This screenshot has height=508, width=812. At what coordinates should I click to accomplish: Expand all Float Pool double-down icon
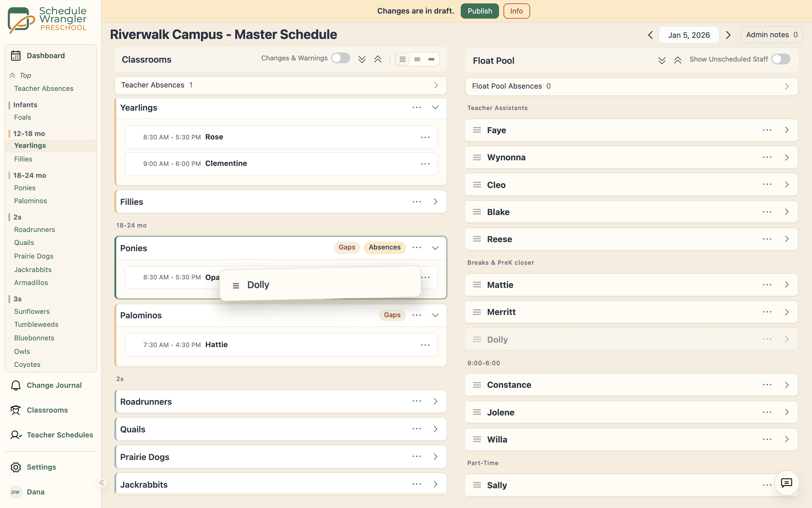(662, 60)
